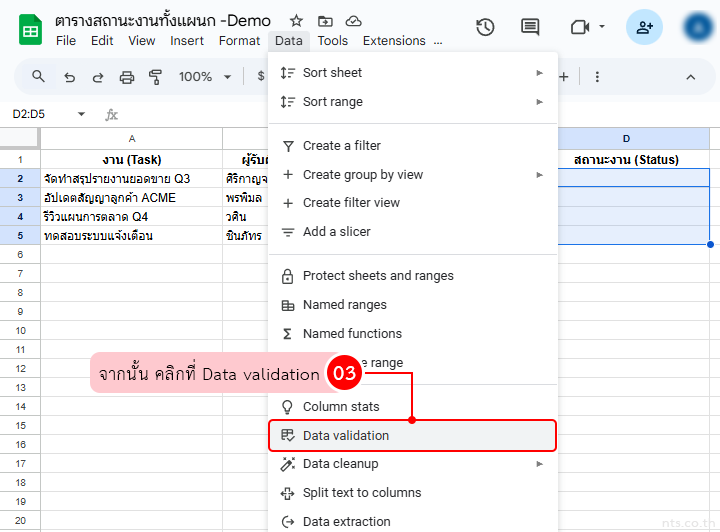Open the Format menu
The image size is (720, 532).
pos(239,41)
